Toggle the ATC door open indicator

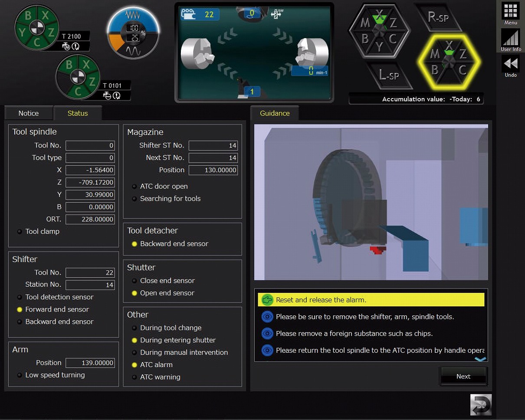click(135, 187)
